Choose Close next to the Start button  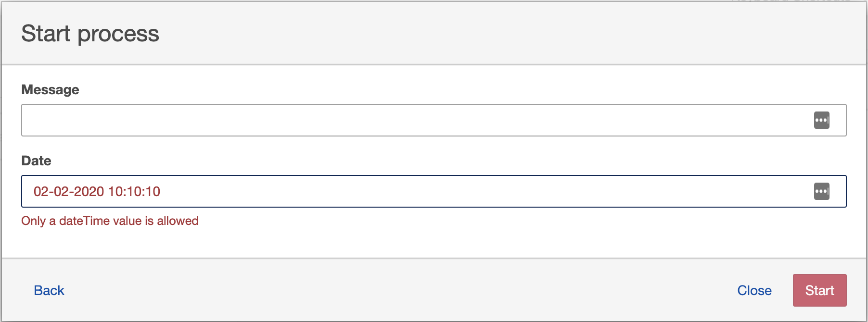(x=754, y=290)
